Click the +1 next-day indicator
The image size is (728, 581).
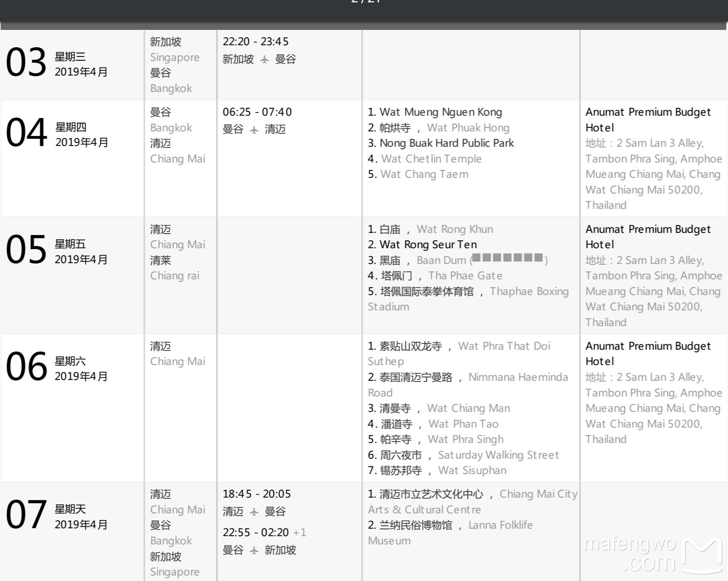point(300,533)
